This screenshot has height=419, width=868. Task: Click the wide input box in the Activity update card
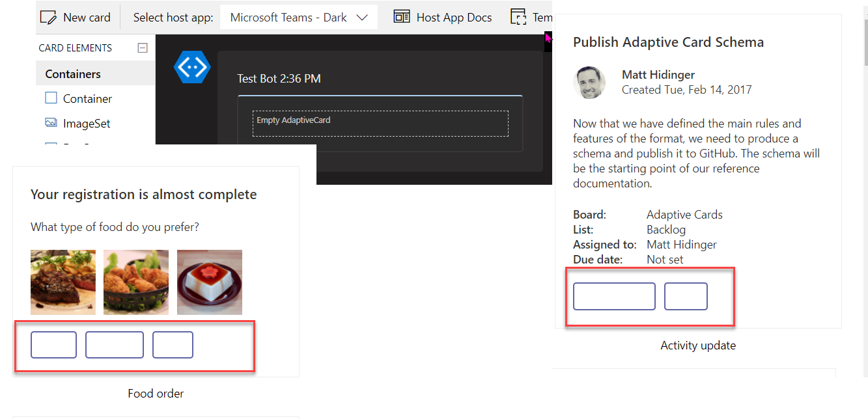pos(613,296)
